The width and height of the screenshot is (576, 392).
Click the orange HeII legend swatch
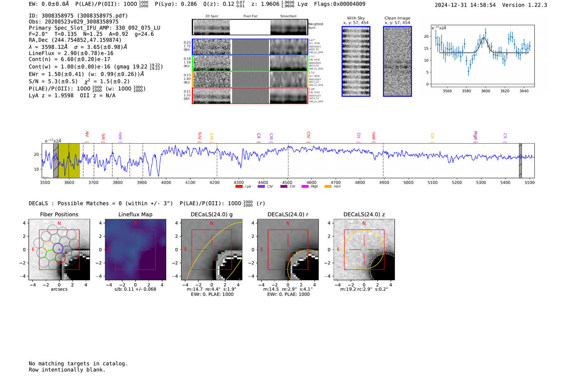pos(328,187)
